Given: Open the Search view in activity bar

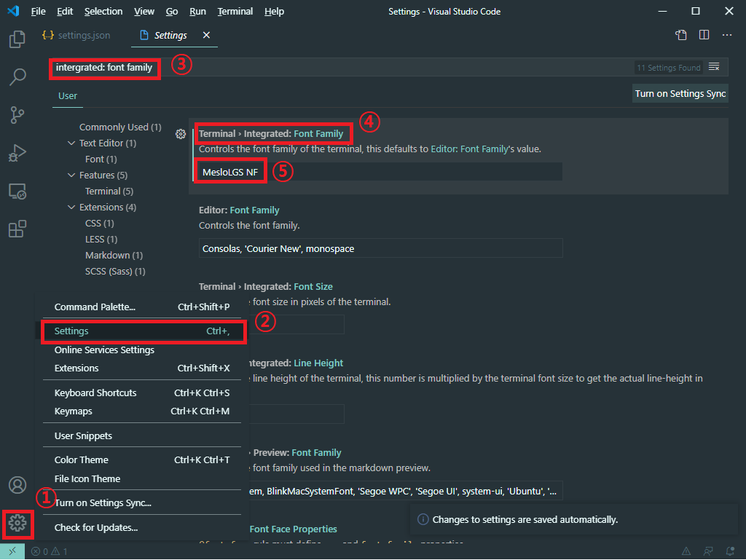Looking at the screenshot, I should tap(17, 76).
